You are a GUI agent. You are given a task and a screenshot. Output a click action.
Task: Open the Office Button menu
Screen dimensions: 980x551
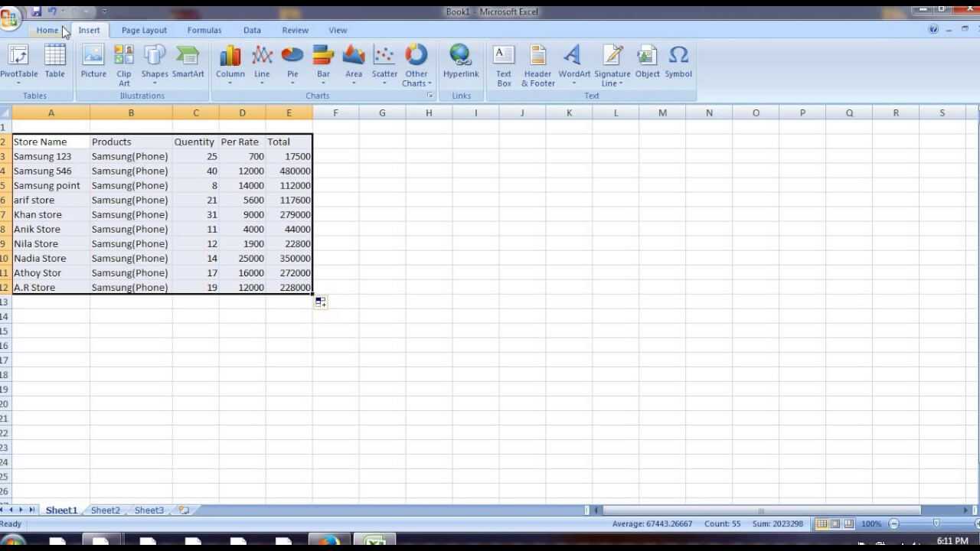pyautogui.click(x=10, y=17)
